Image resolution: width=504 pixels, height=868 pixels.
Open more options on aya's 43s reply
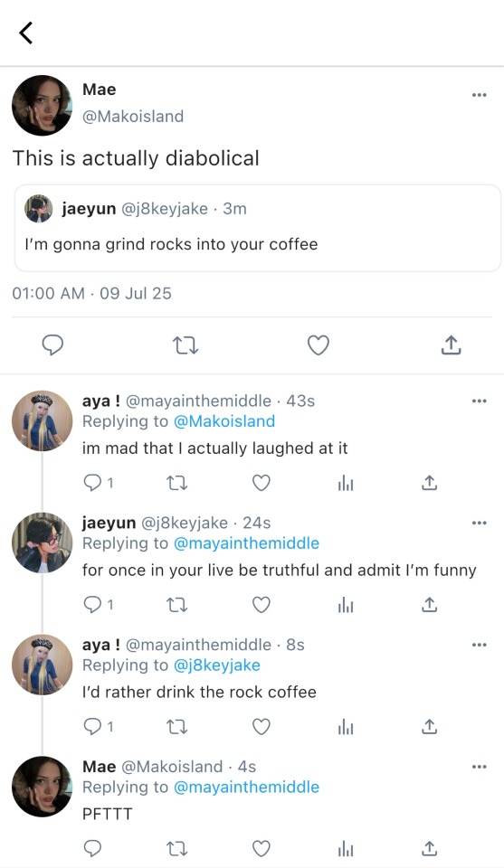click(x=479, y=401)
